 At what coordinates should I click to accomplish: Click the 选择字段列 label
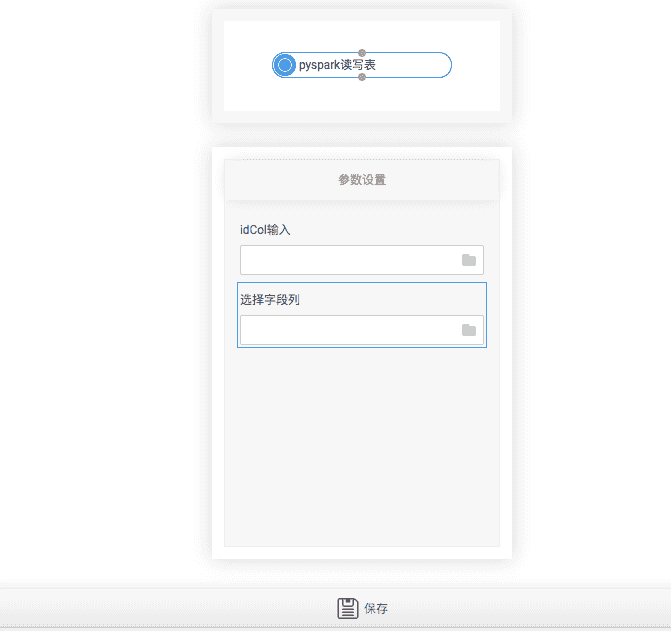pyautogui.click(x=270, y=300)
